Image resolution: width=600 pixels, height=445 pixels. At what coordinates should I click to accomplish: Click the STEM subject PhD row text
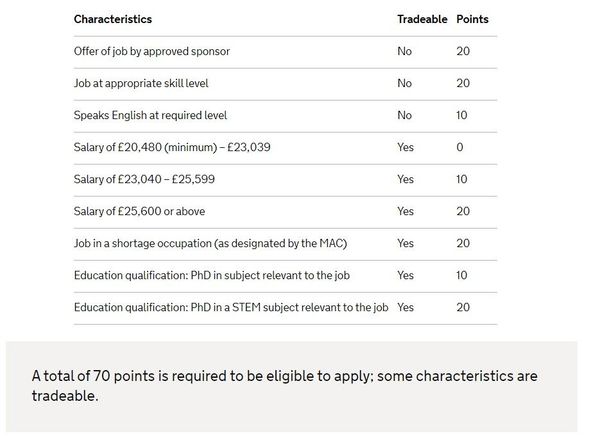231,308
